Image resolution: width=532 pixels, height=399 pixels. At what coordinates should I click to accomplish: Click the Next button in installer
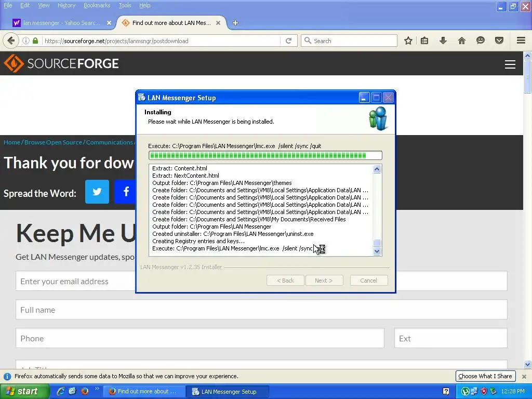click(x=324, y=281)
